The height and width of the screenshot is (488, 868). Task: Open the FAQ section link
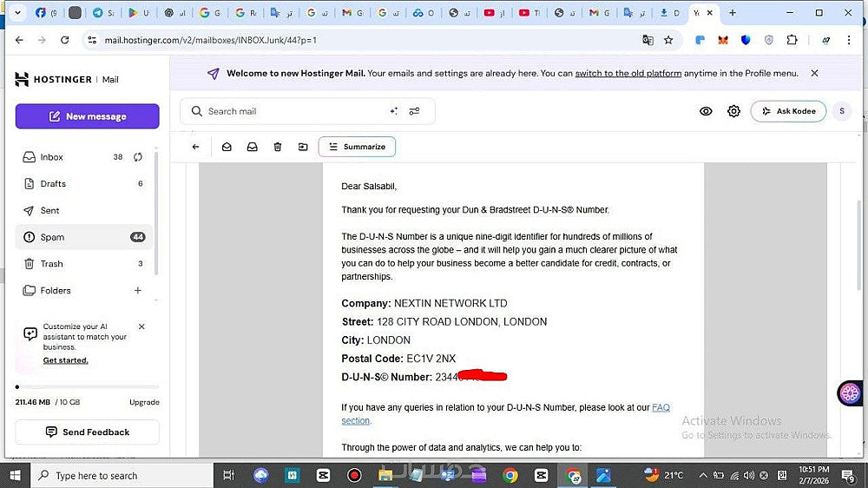pyautogui.click(x=661, y=408)
